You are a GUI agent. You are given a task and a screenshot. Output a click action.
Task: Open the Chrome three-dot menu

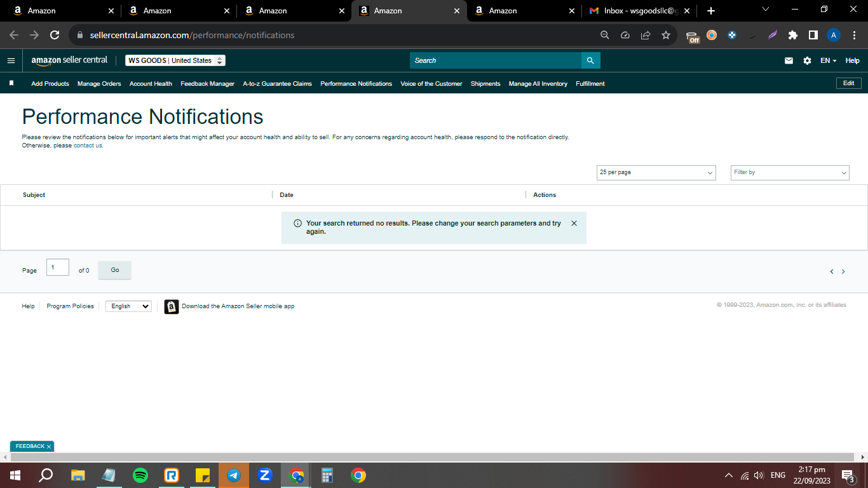(853, 36)
